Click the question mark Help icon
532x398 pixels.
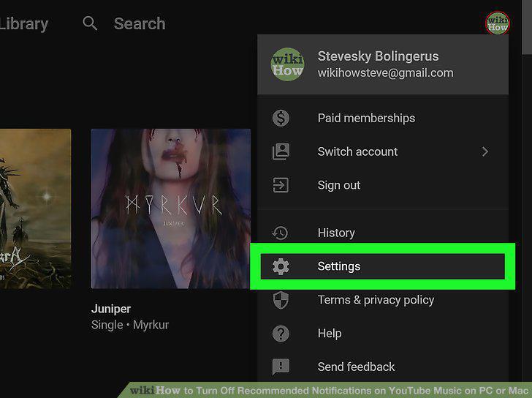(281, 334)
